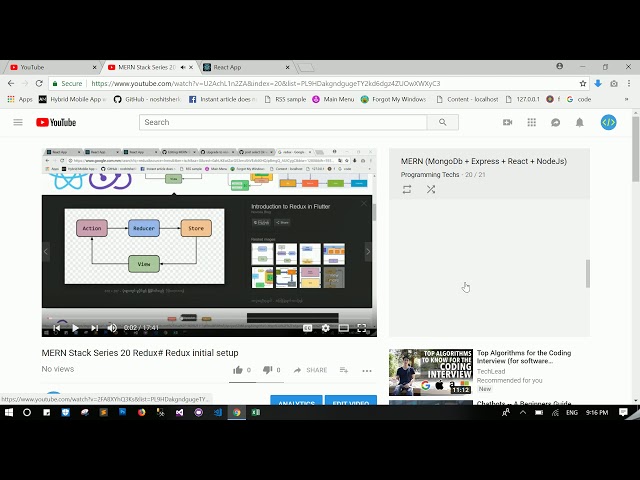Open the Top Algorithms coding interview thumbnail
640x480 pixels.
[x=431, y=372]
